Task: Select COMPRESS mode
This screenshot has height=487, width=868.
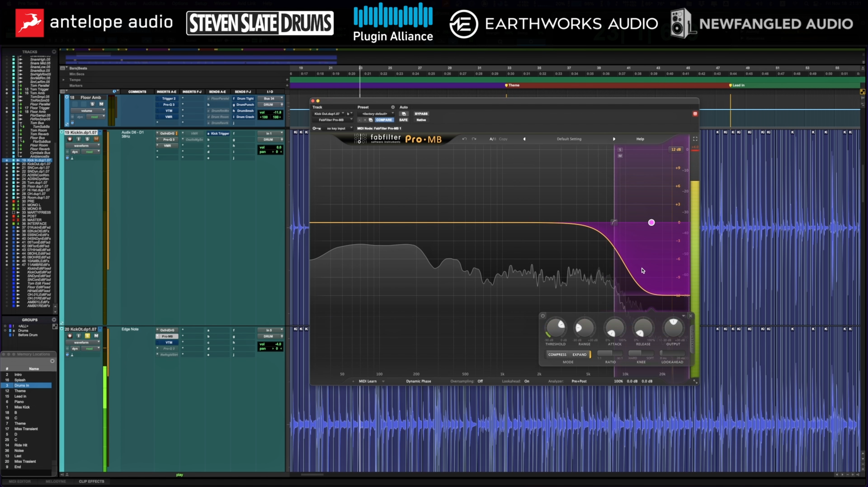Action: click(557, 354)
